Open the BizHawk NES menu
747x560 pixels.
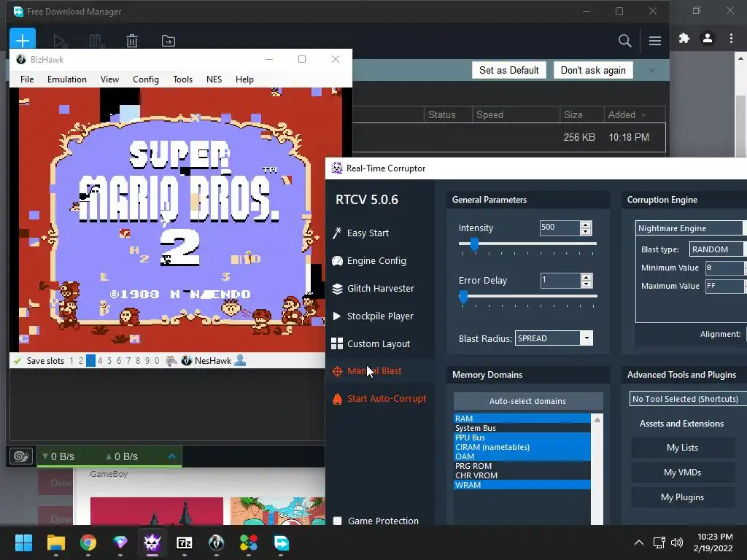(214, 79)
